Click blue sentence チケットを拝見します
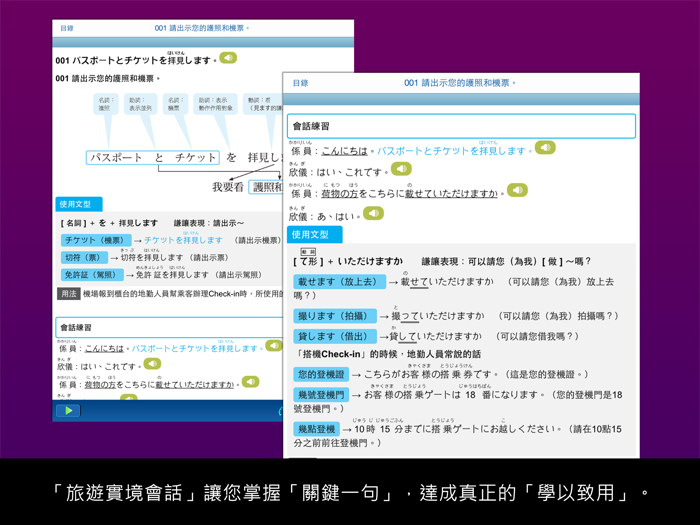 click(x=183, y=240)
